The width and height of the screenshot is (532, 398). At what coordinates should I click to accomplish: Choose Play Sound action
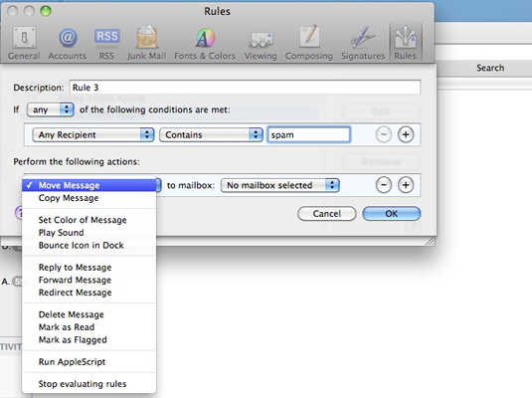(89, 233)
